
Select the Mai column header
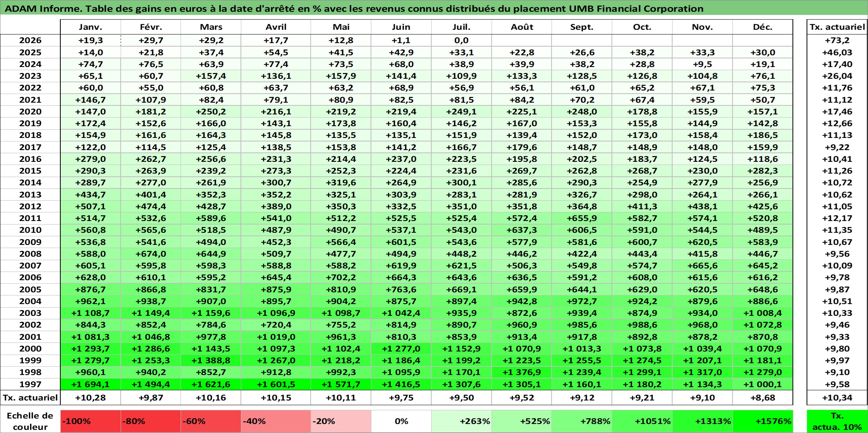coord(341,27)
